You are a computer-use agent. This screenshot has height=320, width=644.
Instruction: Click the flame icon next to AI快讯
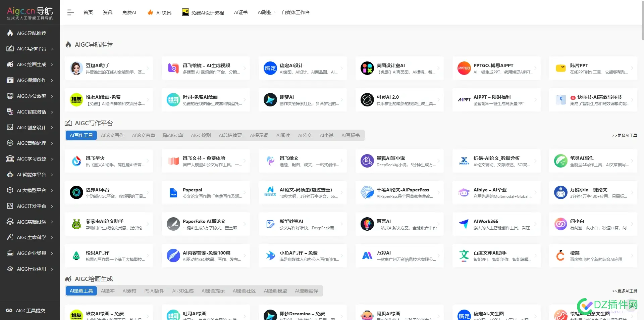click(150, 12)
